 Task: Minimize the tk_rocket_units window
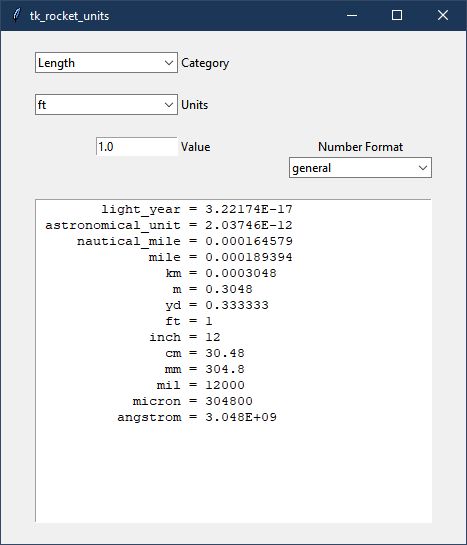(x=352, y=15)
